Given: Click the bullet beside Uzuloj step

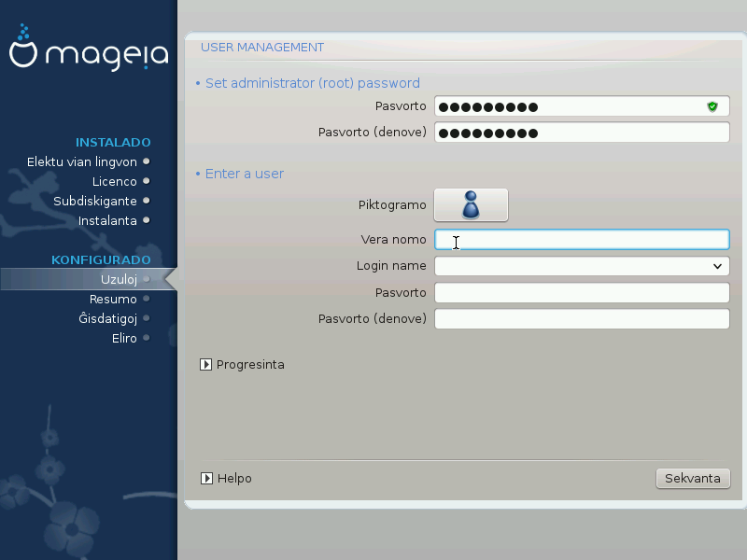Looking at the screenshot, I should point(147,279).
